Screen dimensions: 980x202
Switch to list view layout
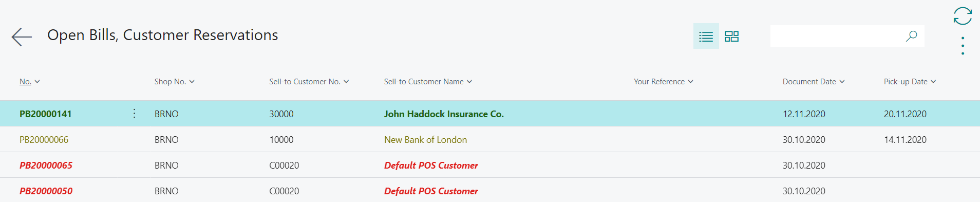click(x=706, y=36)
